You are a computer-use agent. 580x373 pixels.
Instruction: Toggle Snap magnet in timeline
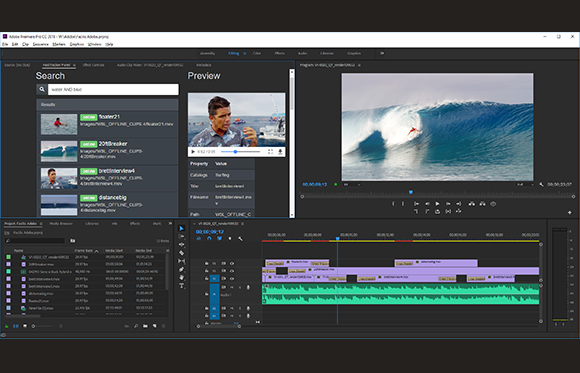click(209, 239)
